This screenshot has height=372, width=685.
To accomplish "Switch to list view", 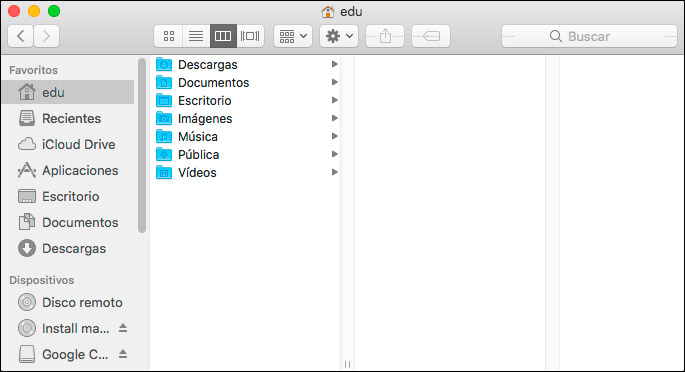I will [x=196, y=36].
